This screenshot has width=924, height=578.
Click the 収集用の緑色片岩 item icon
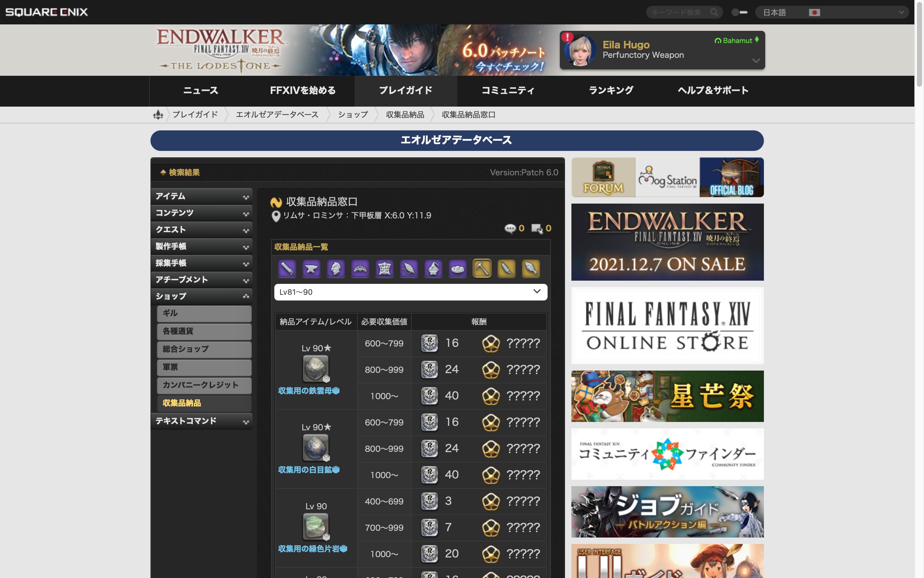[x=315, y=527]
